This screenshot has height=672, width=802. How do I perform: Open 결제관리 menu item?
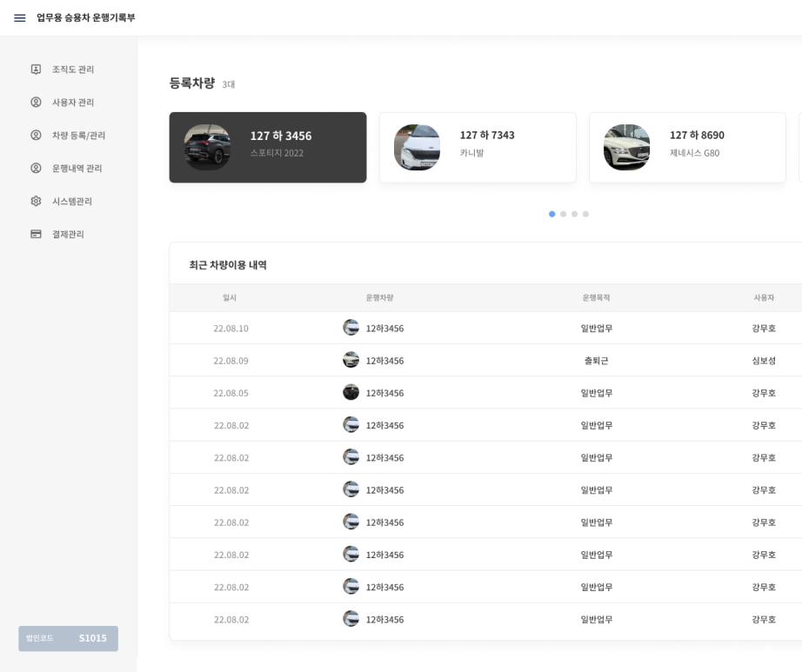click(x=68, y=234)
